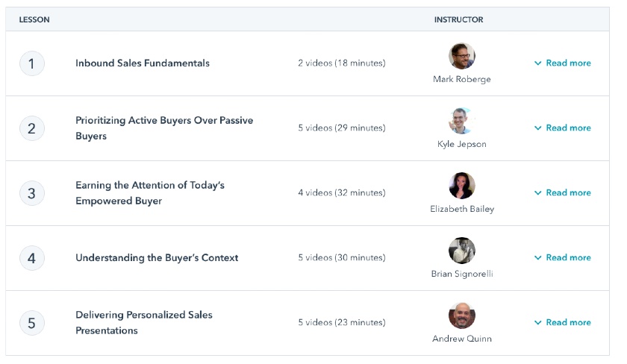Click lesson number 5 circle badge
This screenshot has height=364, width=627.
pos(31,323)
